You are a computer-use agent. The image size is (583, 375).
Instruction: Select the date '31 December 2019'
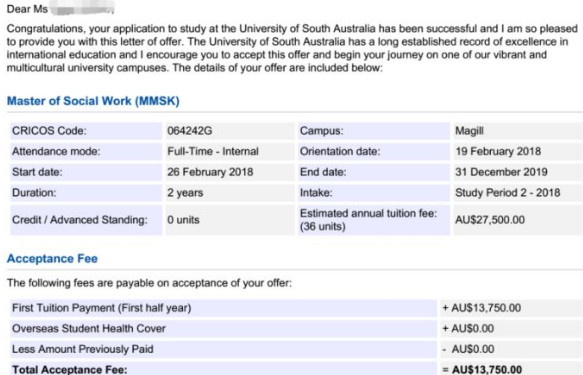pyautogui.click(x=501, y=172)
